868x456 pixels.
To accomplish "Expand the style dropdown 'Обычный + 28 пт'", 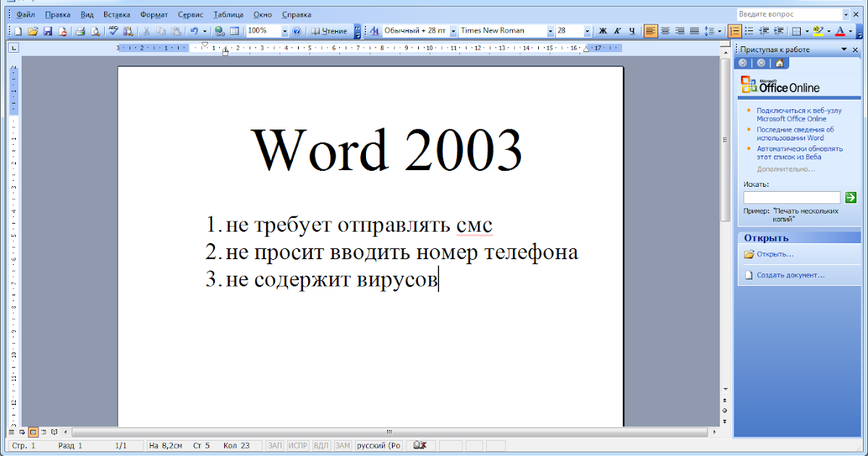I will coord(454,31).
